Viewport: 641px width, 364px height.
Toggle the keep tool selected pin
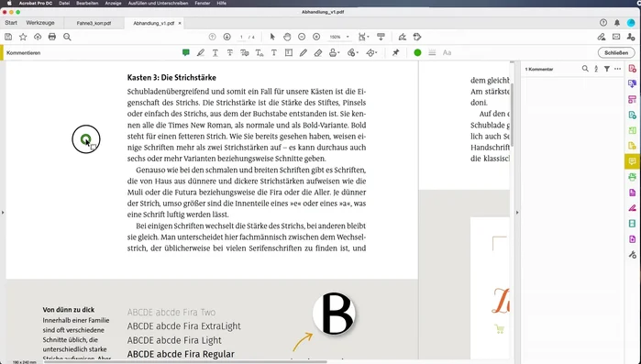(395, 52)
